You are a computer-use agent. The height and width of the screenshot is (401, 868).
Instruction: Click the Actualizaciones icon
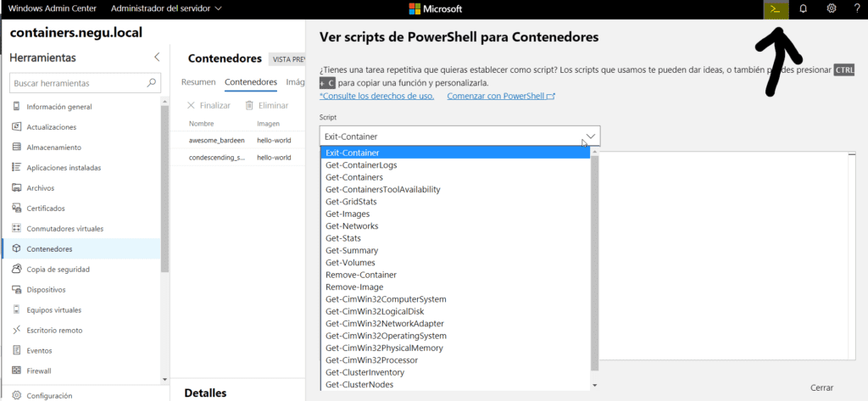tap(16, 127)
